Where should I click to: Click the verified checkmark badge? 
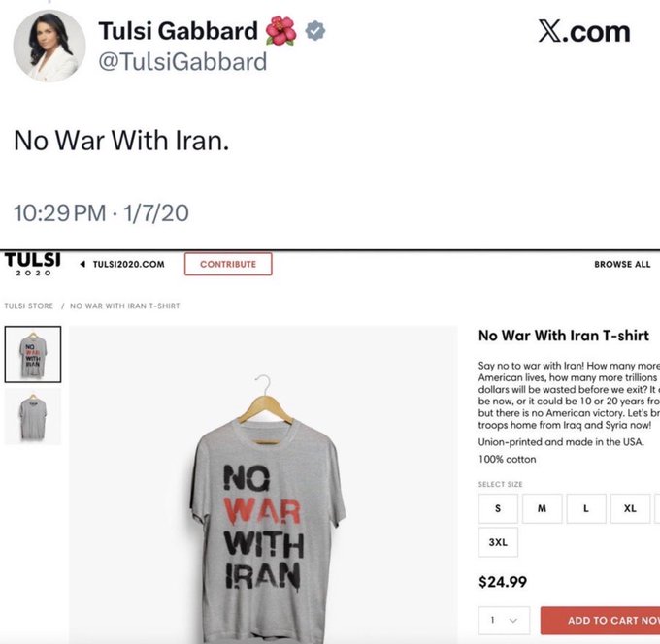point(315,31)
